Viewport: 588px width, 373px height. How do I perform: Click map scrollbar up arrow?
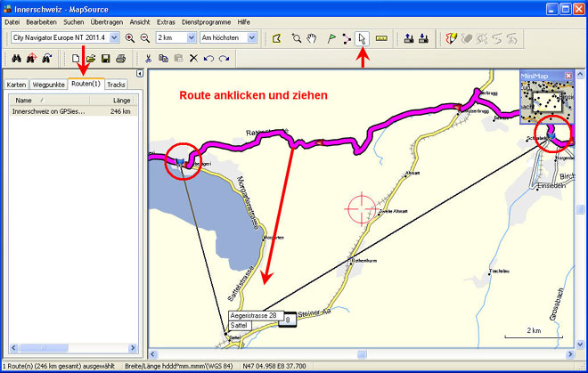coord(580,74)
